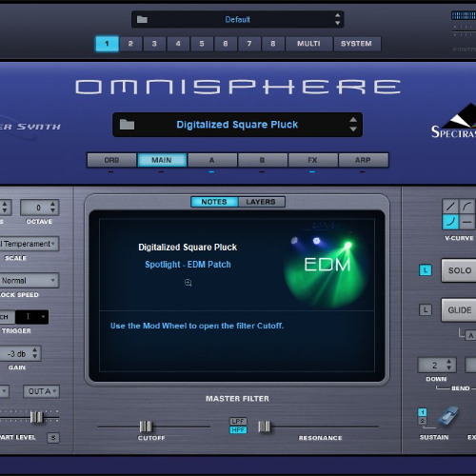Select sustain mode 2
This screenshot has height=476, width=476.
pos(423,421)
